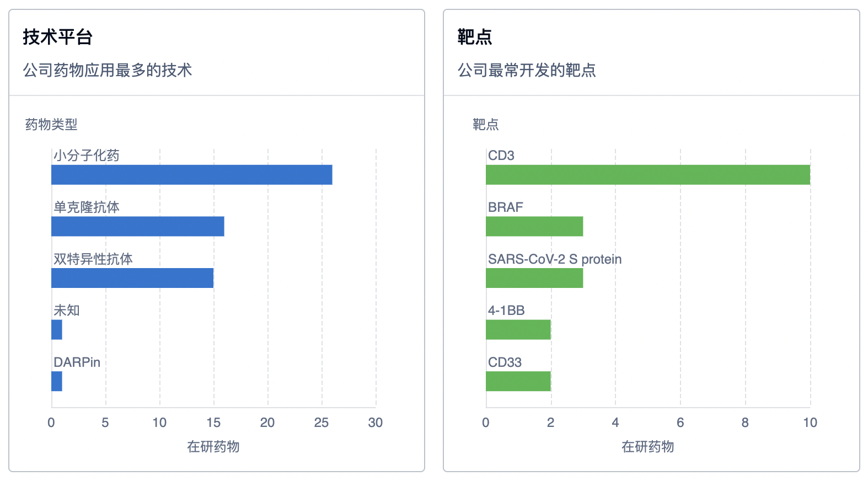The image size is (868, 481).
Task: Click the BRAF green bar
Action: click(534, 226)
